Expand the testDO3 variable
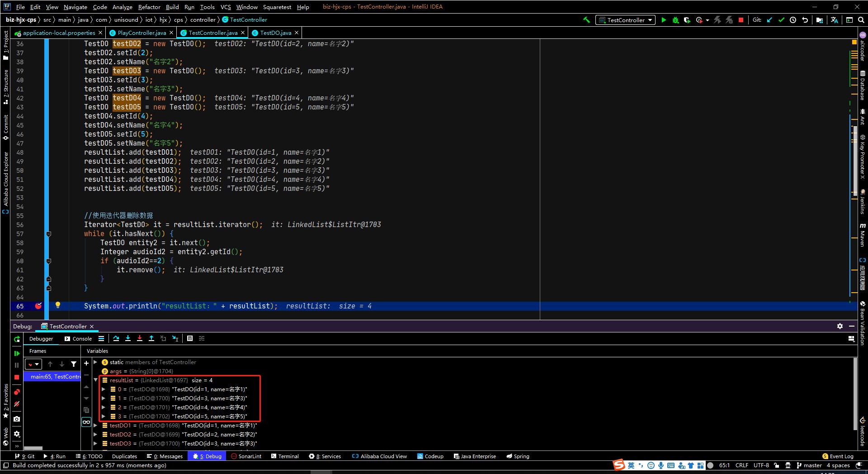The height and width of the screenshot is (474, 868). (96, 444)
